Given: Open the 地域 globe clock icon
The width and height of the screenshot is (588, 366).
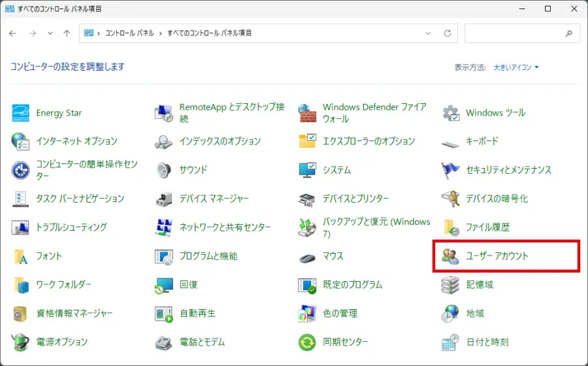Looking at the screenshot, I should coord(450,313).
